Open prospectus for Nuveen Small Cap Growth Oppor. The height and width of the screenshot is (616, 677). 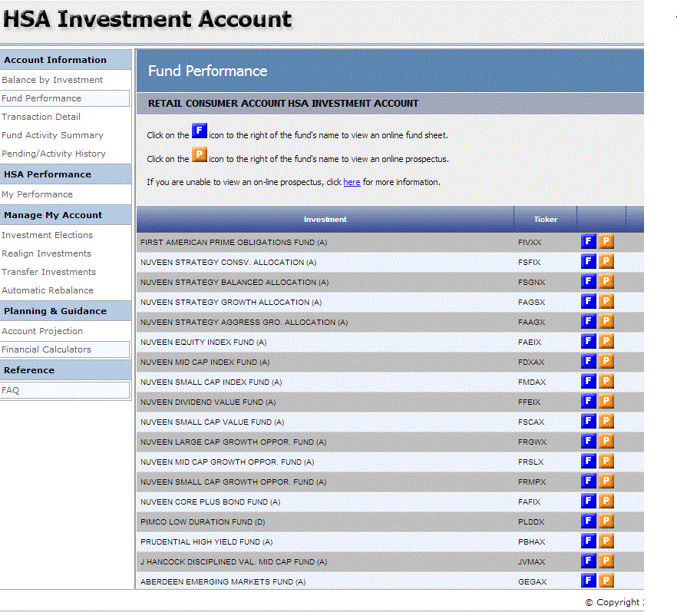click(606, 481)
